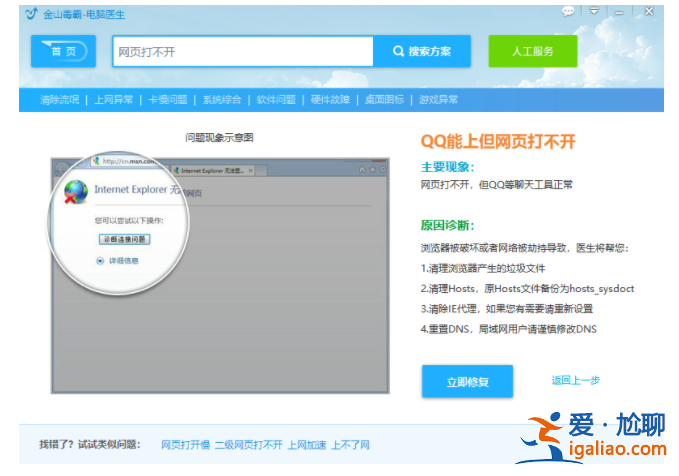This screenshot has width=679, height=476.
Task: Select the 系统综合 category tab
Action: click(x=222, y=100)
